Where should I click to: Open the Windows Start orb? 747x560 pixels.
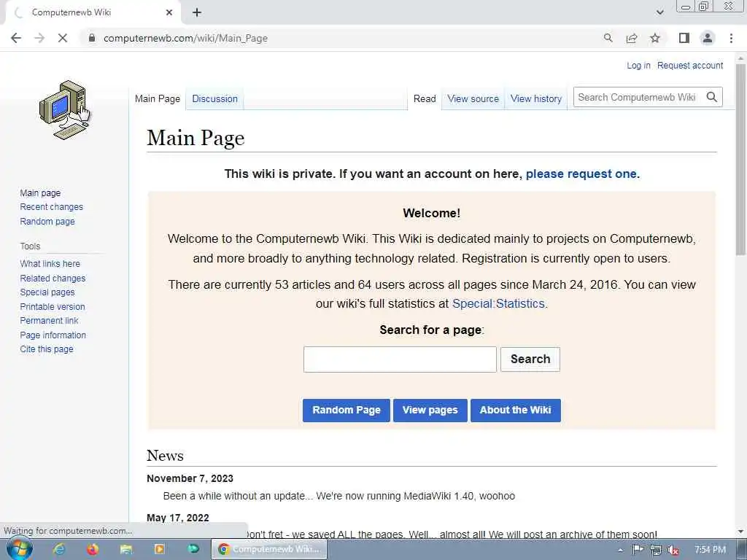19,549
